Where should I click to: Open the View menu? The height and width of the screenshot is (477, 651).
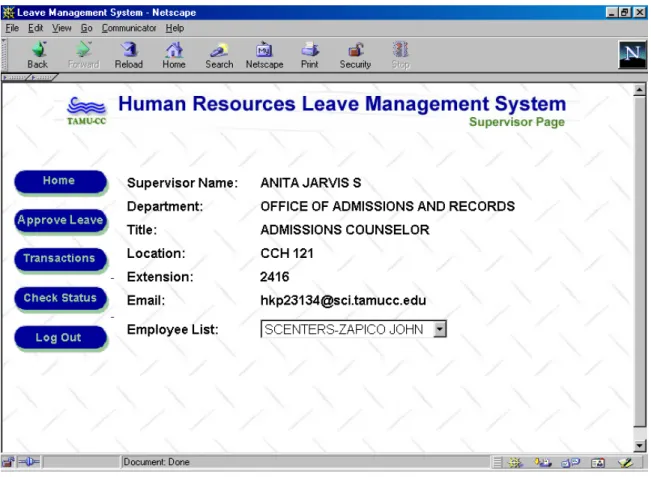click(61, 28)
